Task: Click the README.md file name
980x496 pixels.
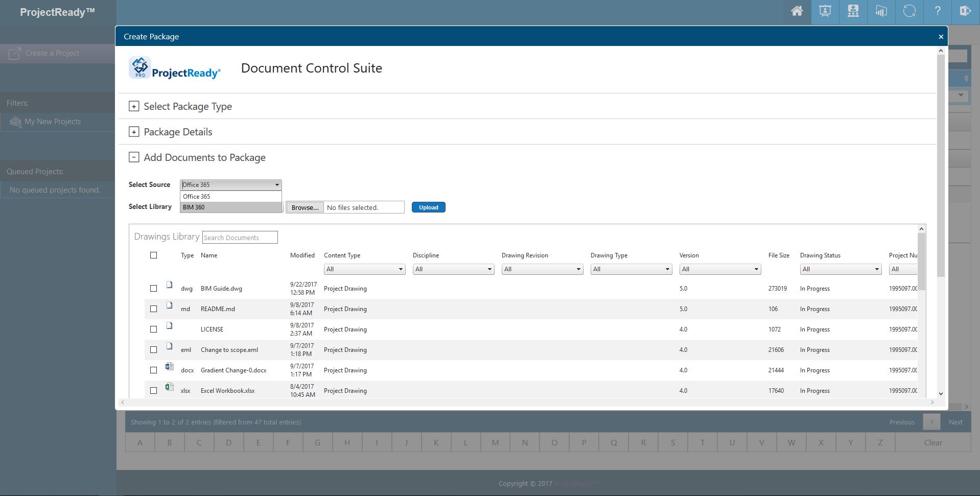Action: coord(218,309)
